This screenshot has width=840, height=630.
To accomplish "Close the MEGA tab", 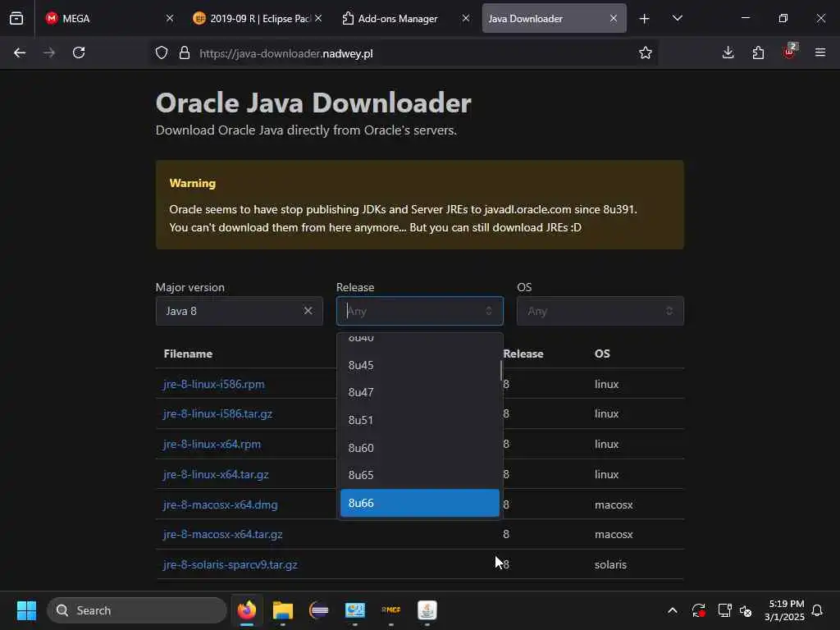I will pyautogui.click(x=170, y=18).
